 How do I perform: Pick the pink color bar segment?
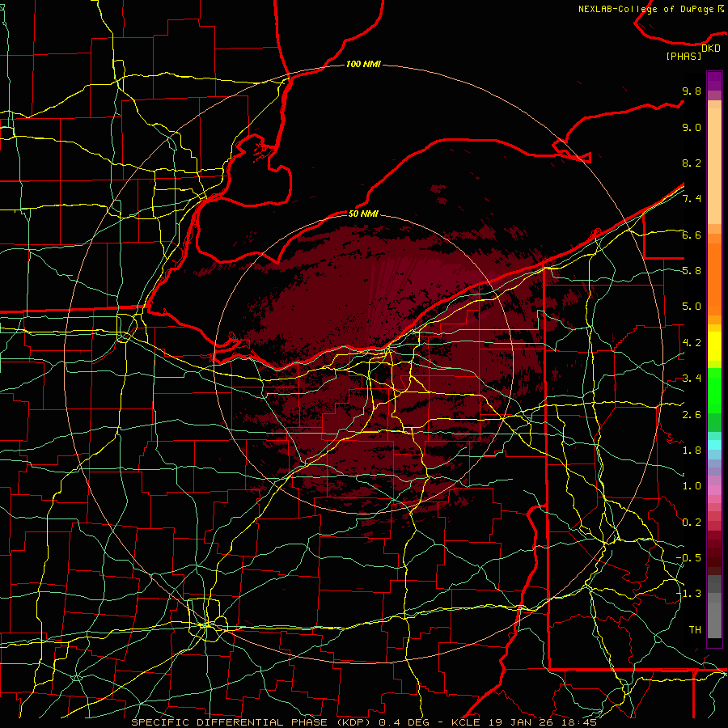coord(714,490)
